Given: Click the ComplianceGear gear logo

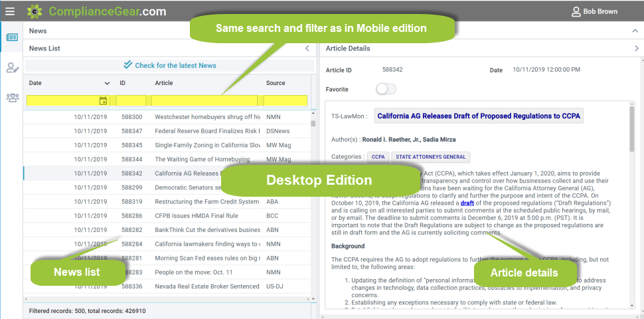Looking at the screenshot, I should tap(35, 11).
